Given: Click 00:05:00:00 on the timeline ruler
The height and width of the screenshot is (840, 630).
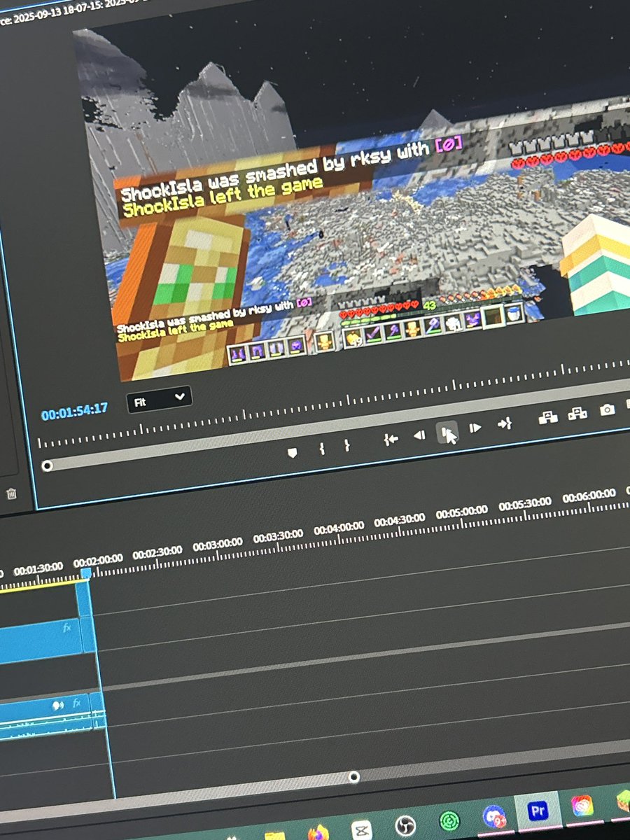Looking at the screenshot, I should click(x=461, y=512).
